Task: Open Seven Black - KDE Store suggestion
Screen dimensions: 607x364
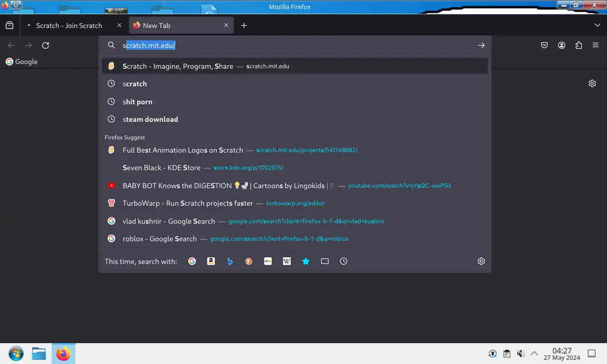Action: [295, 168]
